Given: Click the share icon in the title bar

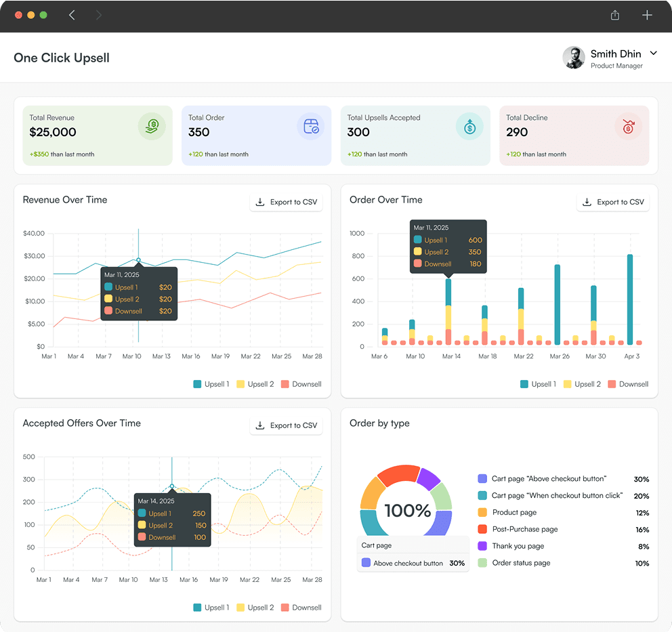Looking at the screenshot, I should click(614, 14).
